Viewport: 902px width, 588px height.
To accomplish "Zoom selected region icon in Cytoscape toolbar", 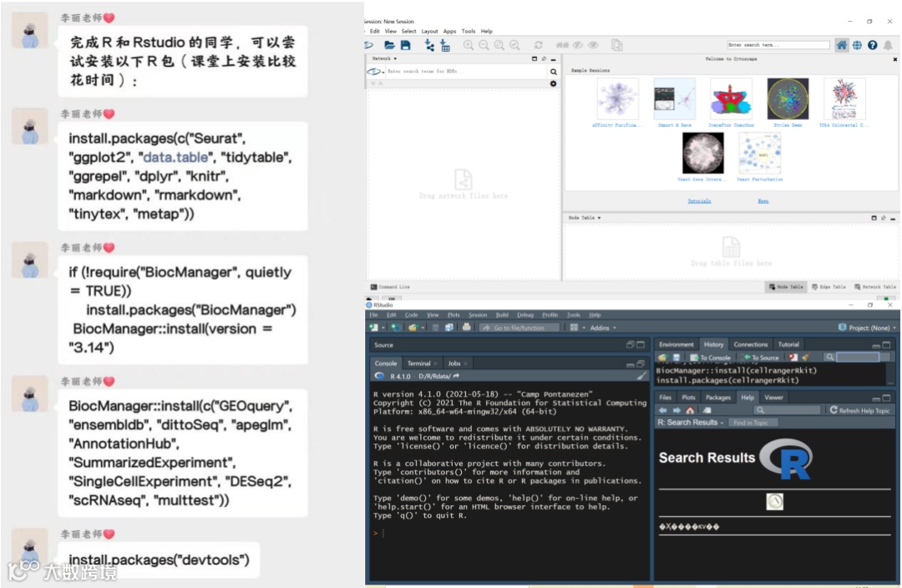I will click(x=514, y=45).
